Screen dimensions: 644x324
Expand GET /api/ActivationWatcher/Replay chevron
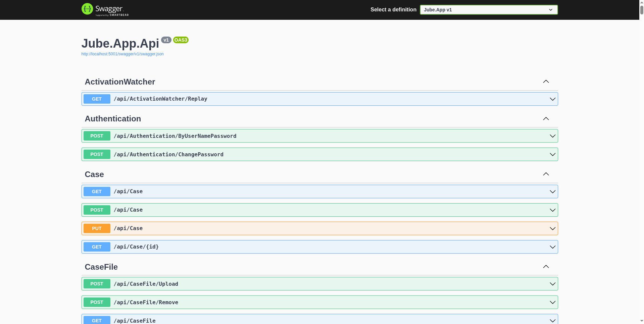pyautogui.click(x=552, y=99)
